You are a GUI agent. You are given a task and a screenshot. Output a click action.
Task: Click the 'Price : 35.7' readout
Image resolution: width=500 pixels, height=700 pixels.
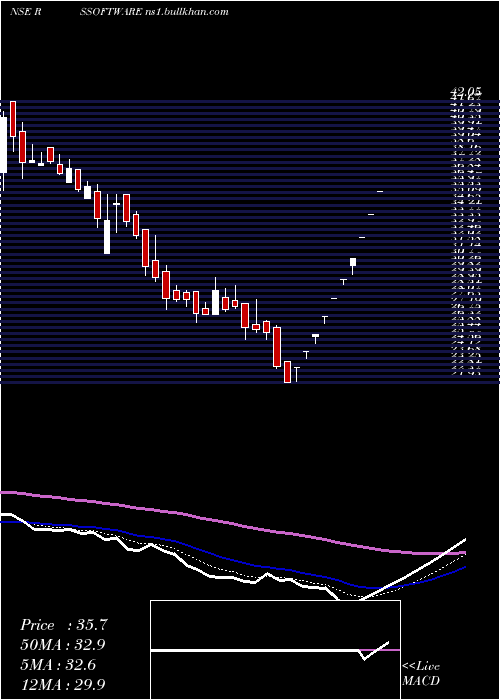click(63, 625)
